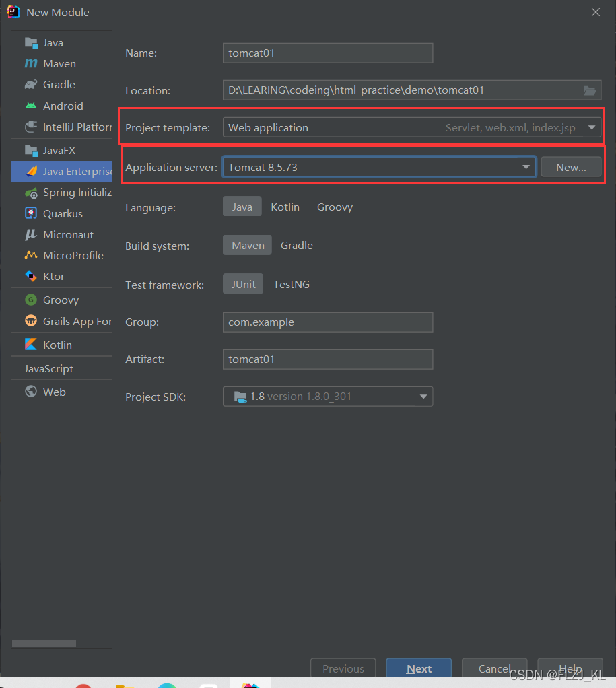Browse Location with folder icon
This screenshot has width=616, height=688.
(590, 90)
